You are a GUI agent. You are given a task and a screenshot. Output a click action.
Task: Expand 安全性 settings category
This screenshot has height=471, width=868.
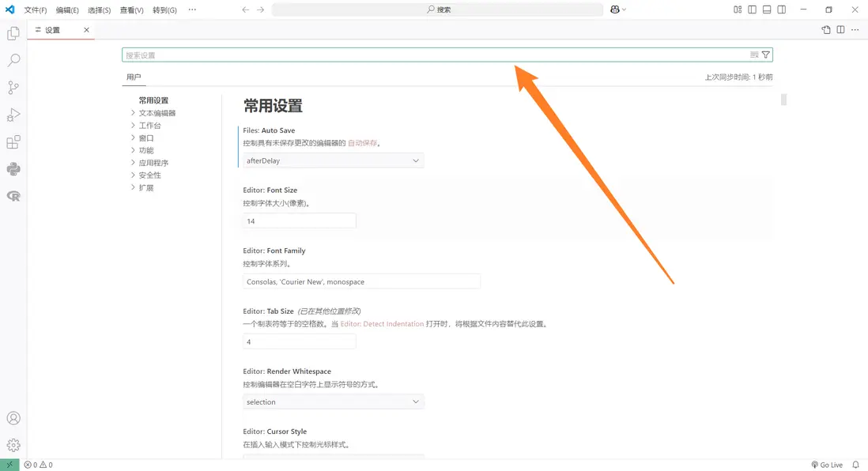(x=145, y=175)
